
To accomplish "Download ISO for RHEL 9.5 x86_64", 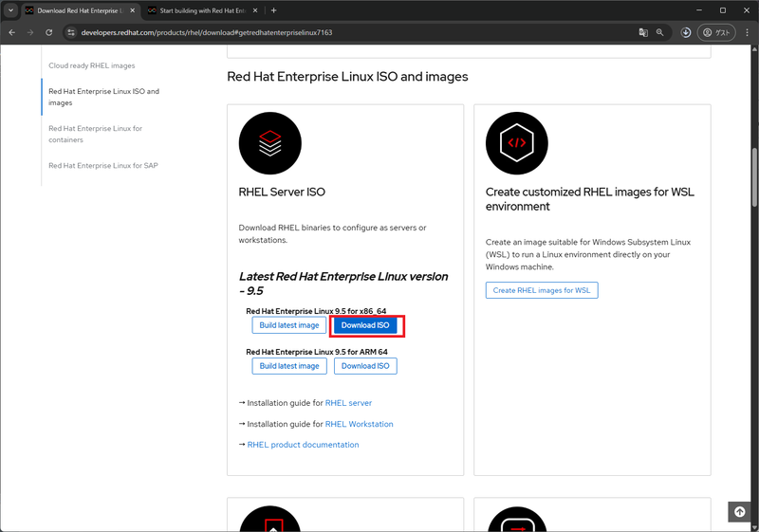I will tap(365, 325).
